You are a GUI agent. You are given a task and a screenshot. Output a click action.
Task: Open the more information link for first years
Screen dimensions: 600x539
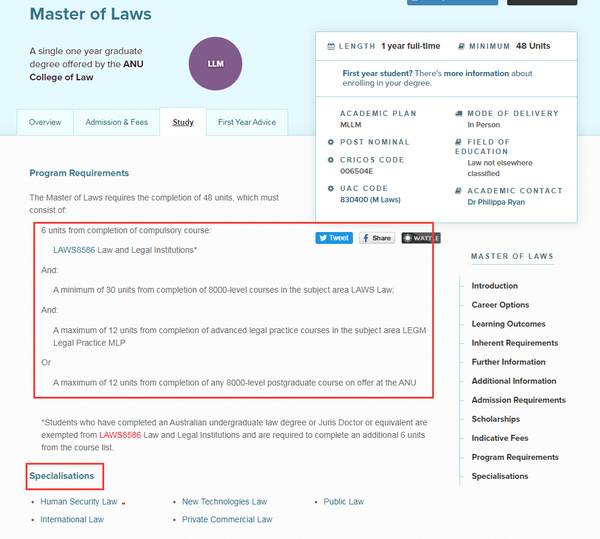click(x=476, y=73)
